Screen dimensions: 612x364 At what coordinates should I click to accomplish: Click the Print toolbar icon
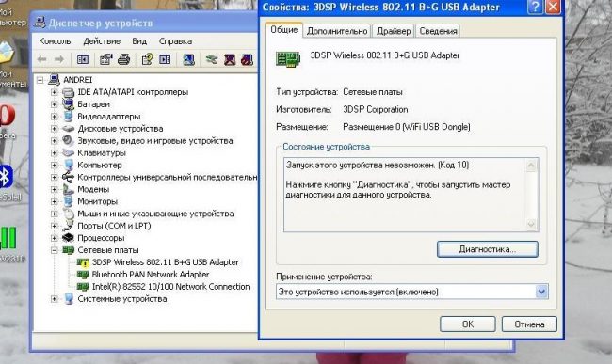(x=123, y=59)
